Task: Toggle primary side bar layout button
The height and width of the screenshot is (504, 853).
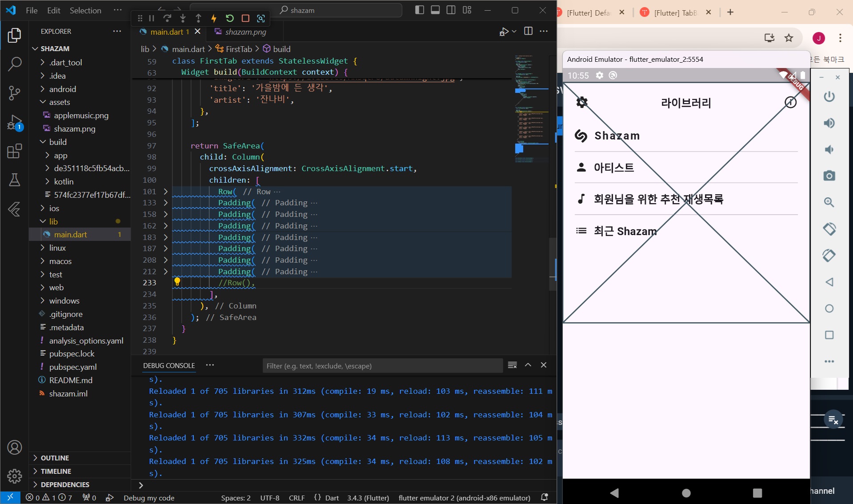Action: tap(419, 10)
